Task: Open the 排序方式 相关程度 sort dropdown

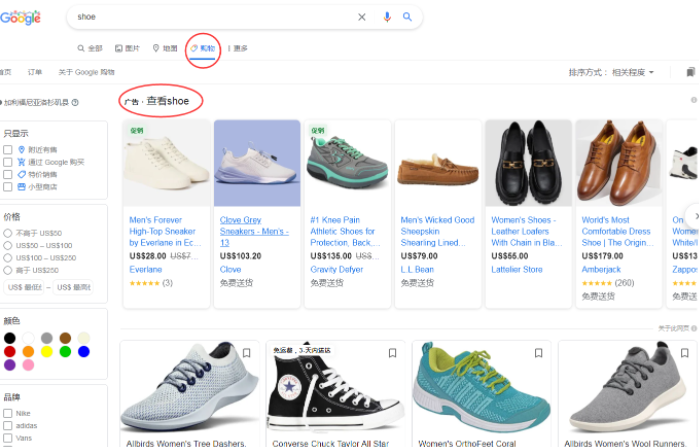Action: tap(611, 72)
